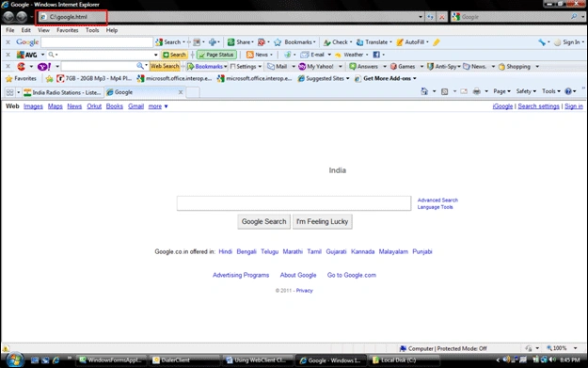Open the Favorites menu in menu bar
This screenshot has width=588, height=368.
68,30
